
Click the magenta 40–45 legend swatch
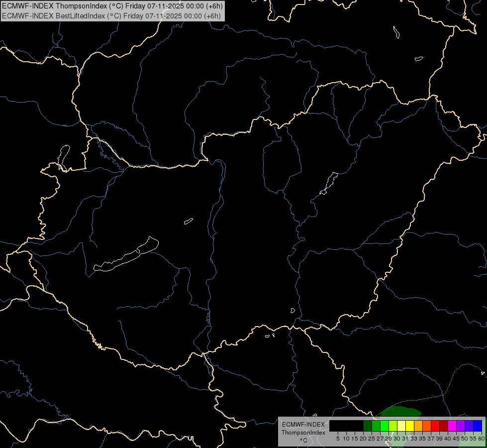(x=452, y=426)
